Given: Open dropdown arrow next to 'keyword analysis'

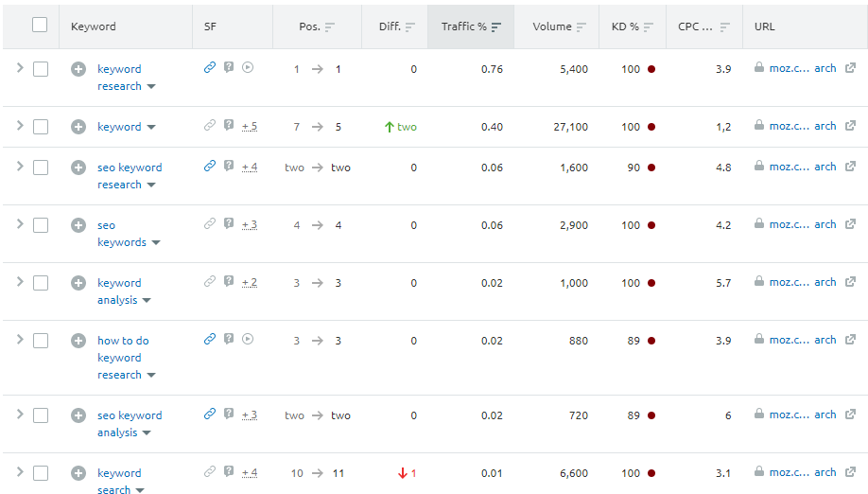Looking at the screenshot, I should tap(147, 300).
